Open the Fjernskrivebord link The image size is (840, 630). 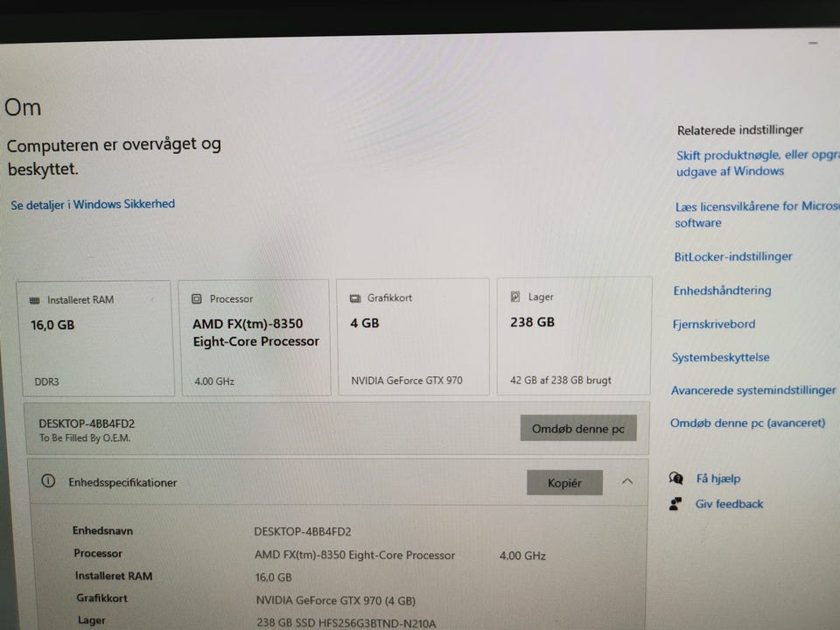(x=714, y=324)
